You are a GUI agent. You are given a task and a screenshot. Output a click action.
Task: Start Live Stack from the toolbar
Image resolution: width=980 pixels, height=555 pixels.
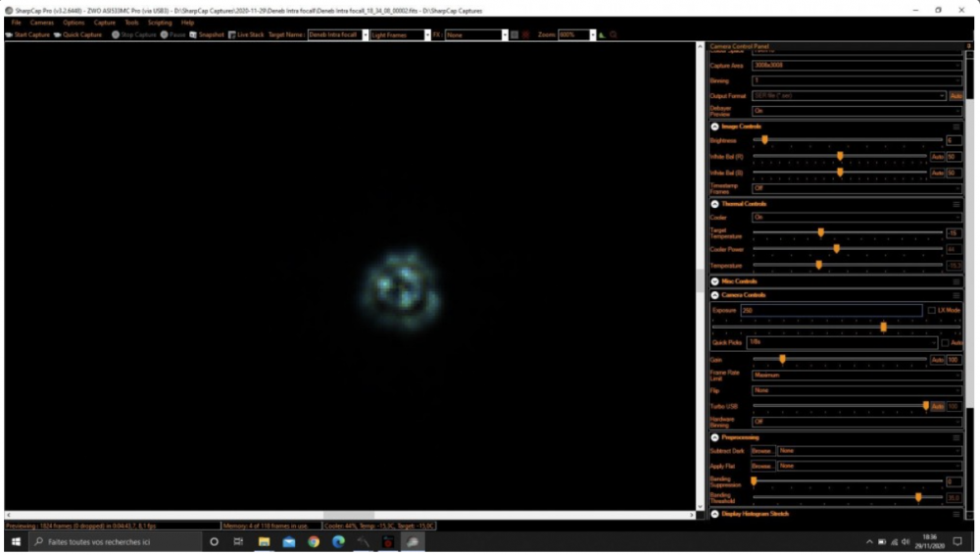[x=246, y=34]
